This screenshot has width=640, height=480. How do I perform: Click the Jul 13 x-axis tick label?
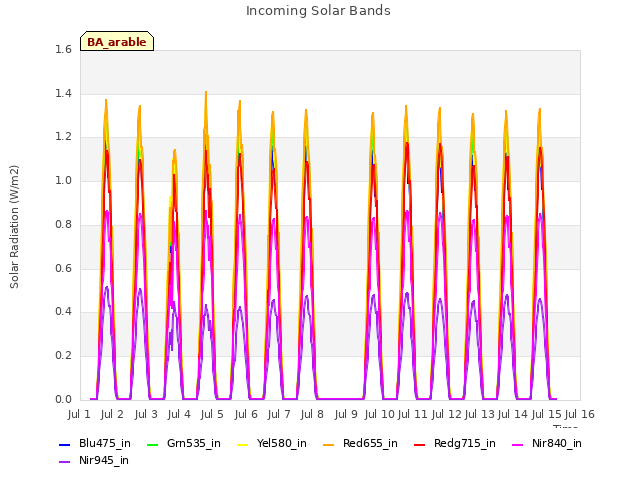coord(480,414)
